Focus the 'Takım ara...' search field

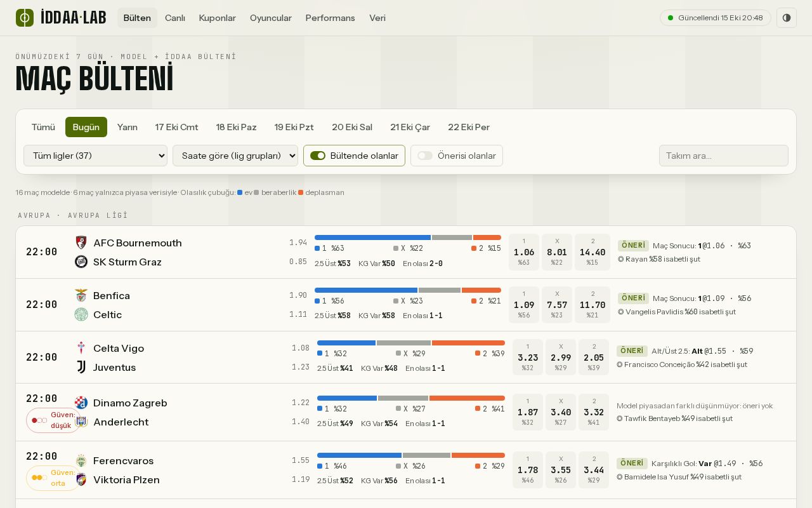724,156
